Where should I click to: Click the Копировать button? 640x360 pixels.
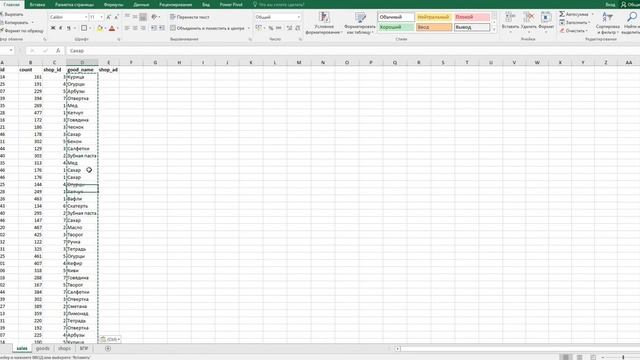[15, 22]
